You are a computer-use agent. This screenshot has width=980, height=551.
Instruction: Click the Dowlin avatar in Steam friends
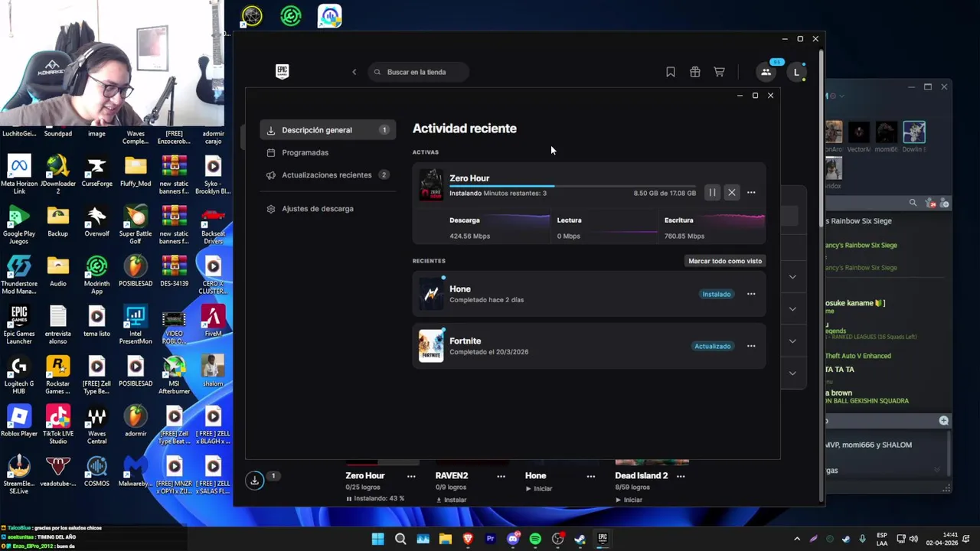click(x=914, y=132)
